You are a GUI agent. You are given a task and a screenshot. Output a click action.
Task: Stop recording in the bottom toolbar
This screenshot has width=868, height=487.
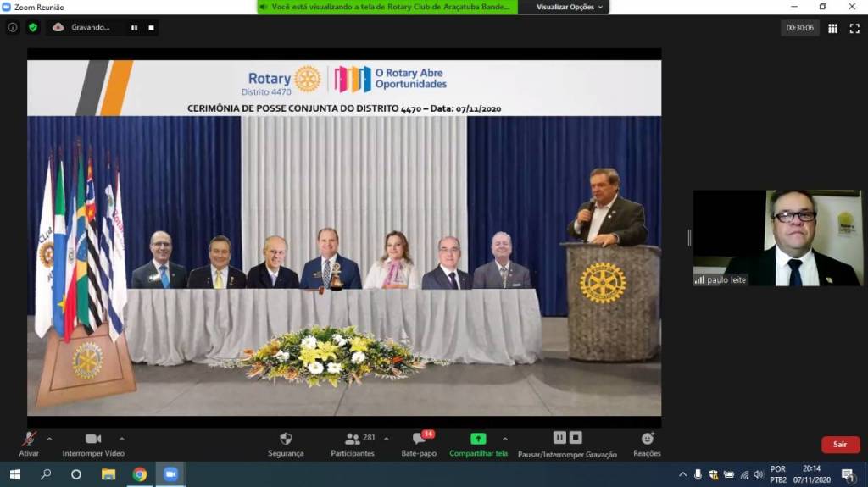coord(576,438)
